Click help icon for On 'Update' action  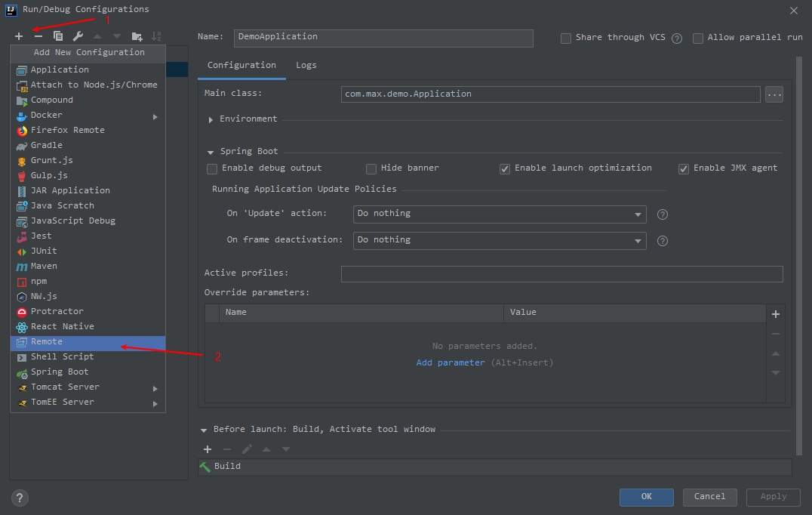click(x=663, y=214)
